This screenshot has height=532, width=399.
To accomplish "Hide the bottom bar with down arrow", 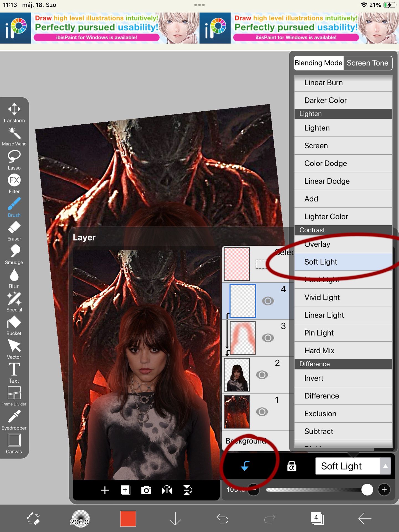I will (x=175, y=518).
